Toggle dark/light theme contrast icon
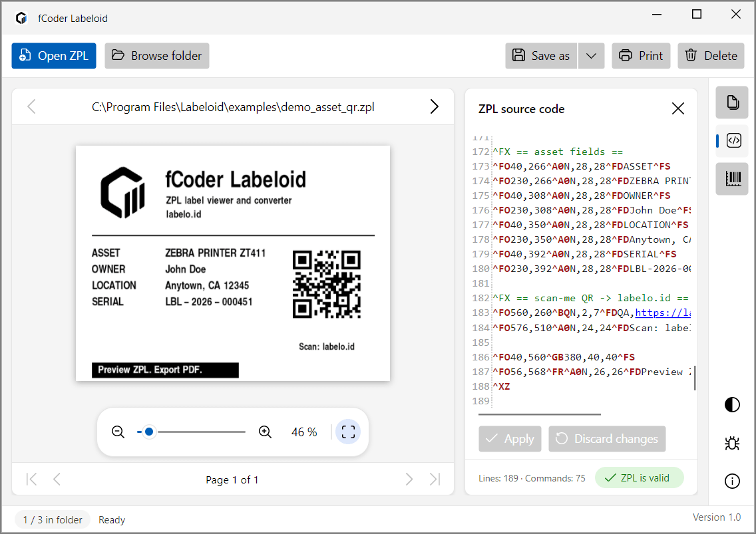The height and width of the screenshot is (534, 756). [732, 405]
